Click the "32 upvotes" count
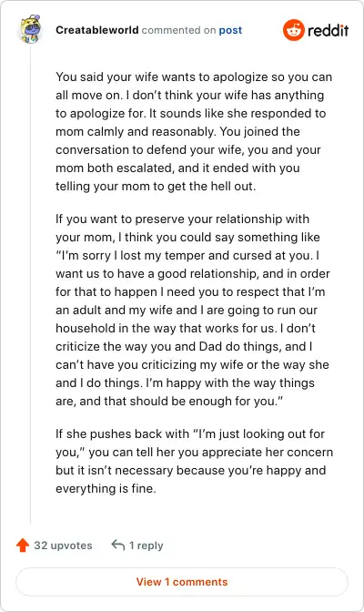 [x=63, y=546]
